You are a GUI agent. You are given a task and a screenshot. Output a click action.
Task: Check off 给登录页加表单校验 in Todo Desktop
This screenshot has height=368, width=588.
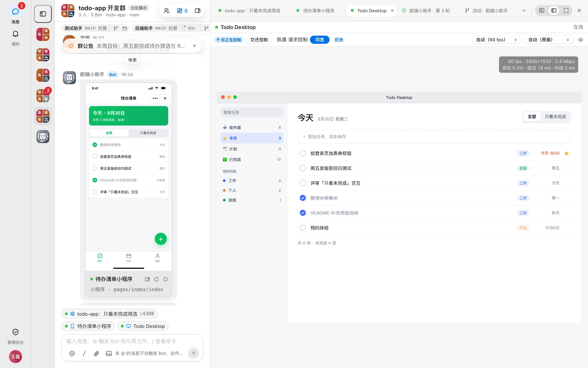tap(303, 153)
